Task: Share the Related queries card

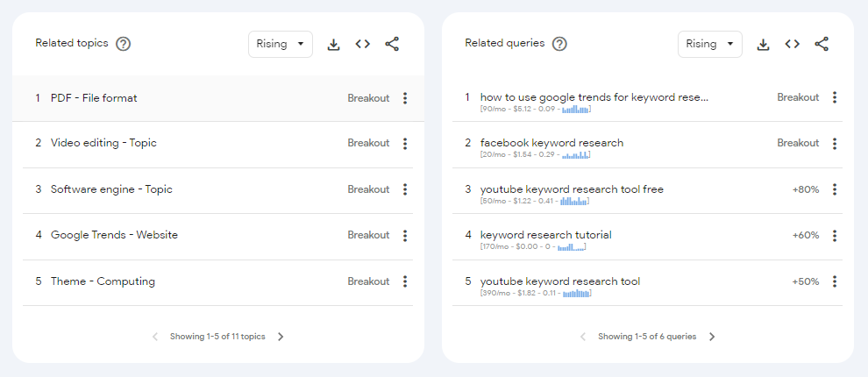Action: pos(822,45)
